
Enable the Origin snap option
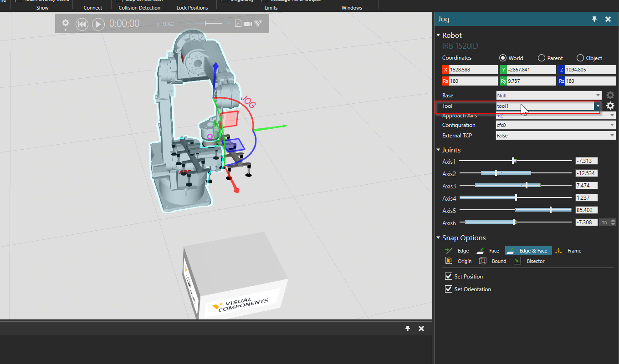point(458,261)
